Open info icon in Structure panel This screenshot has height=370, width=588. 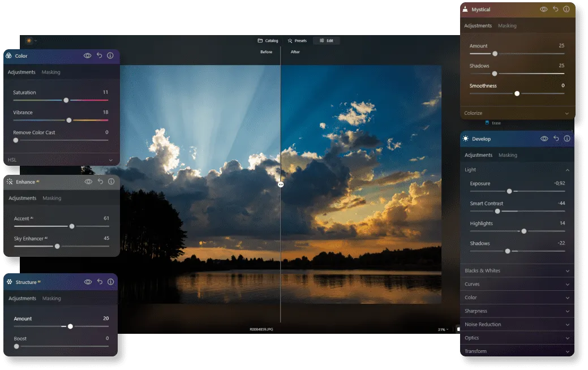point(111,282)
